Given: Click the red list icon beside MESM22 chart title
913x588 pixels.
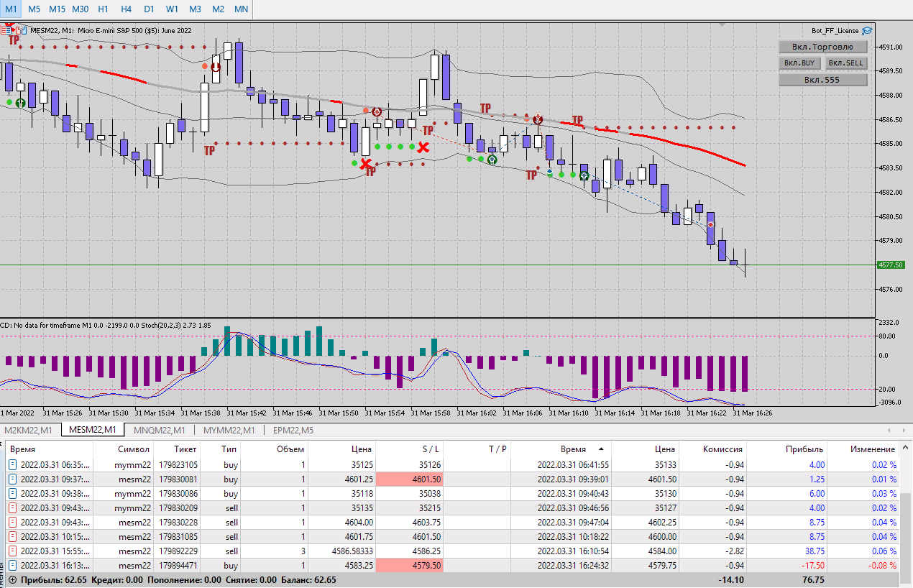Looking at the screenshot, I should [6, 31].
